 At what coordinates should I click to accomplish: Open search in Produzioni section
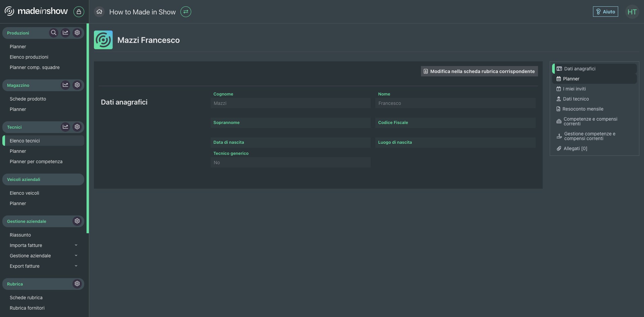pyautogui.click(x=54, y=33)
